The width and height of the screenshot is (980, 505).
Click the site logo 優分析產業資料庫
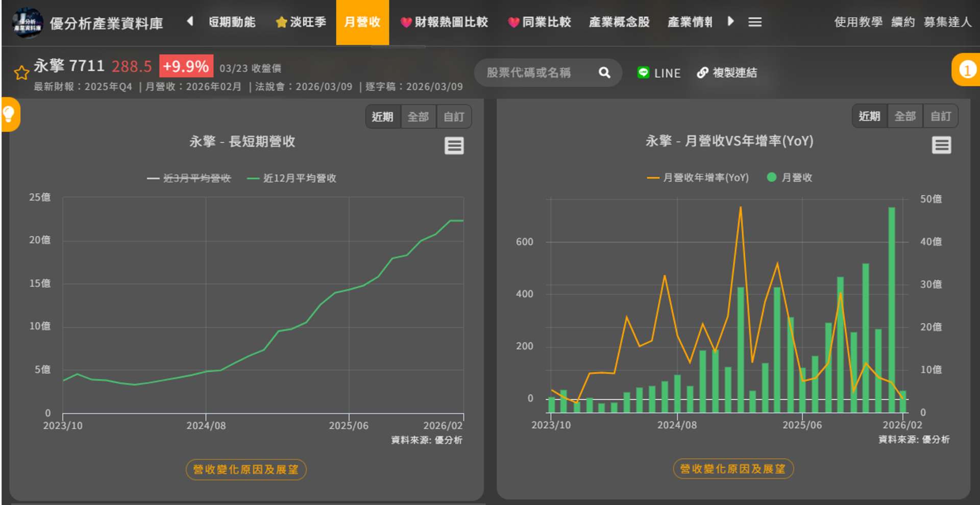pyautogui.click(x=28, y=22)
